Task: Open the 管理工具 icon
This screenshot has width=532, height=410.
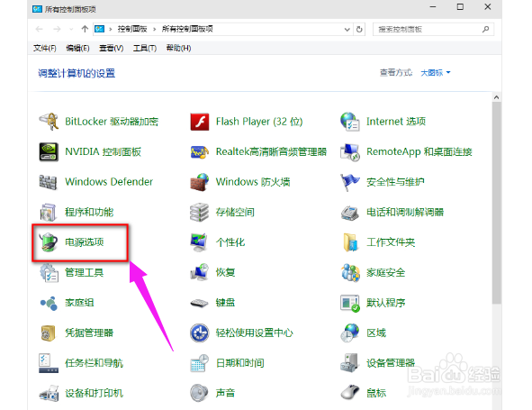Action: 49,272
